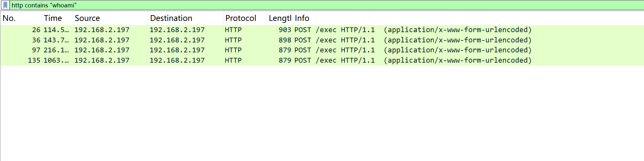
Task: Sort packets by the Time column header
Action: (x=53, y=18)
